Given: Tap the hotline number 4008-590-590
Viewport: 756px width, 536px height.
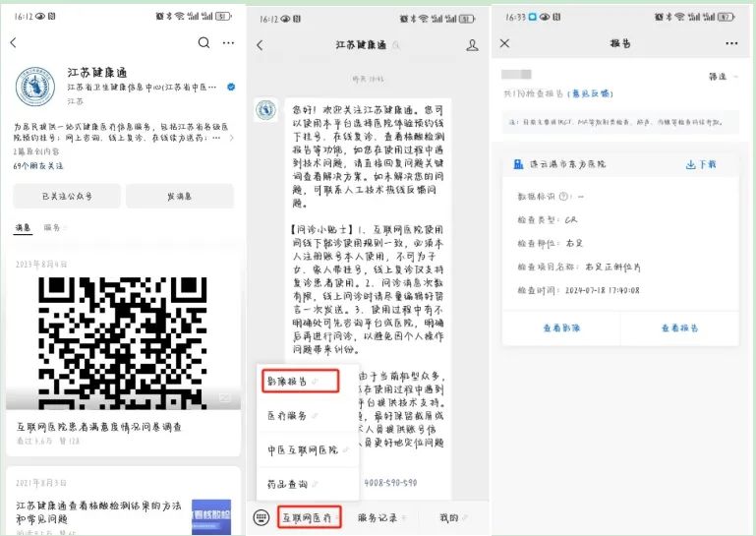Looking at the screenshot, I should [390, 483].
